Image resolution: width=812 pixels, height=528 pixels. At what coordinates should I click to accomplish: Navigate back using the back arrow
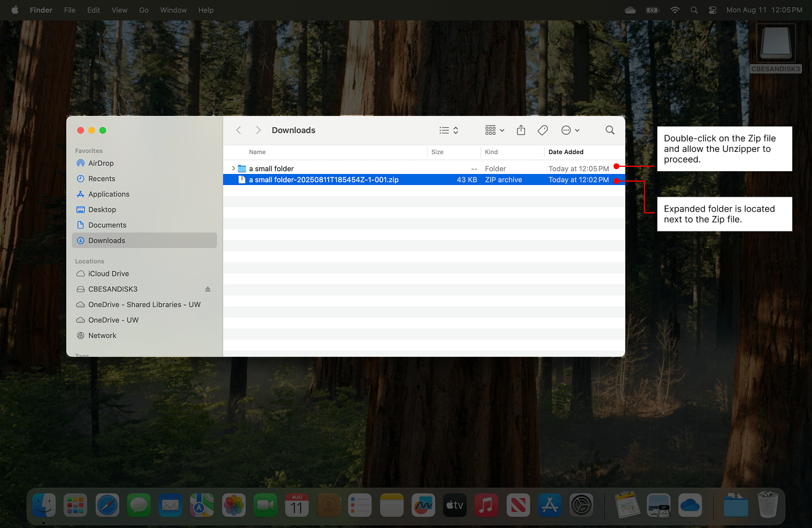pyautogui.click(x=238, y=130)
